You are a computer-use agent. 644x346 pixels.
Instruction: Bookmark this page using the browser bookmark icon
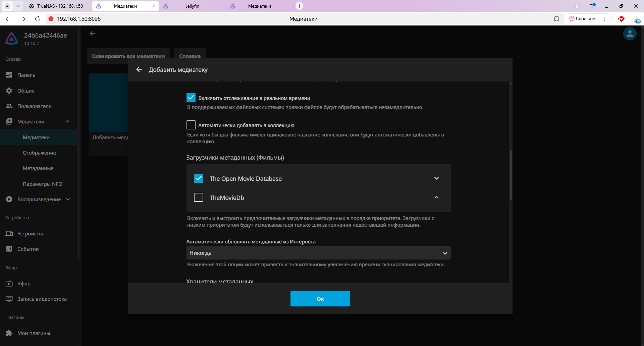(556, 19)
